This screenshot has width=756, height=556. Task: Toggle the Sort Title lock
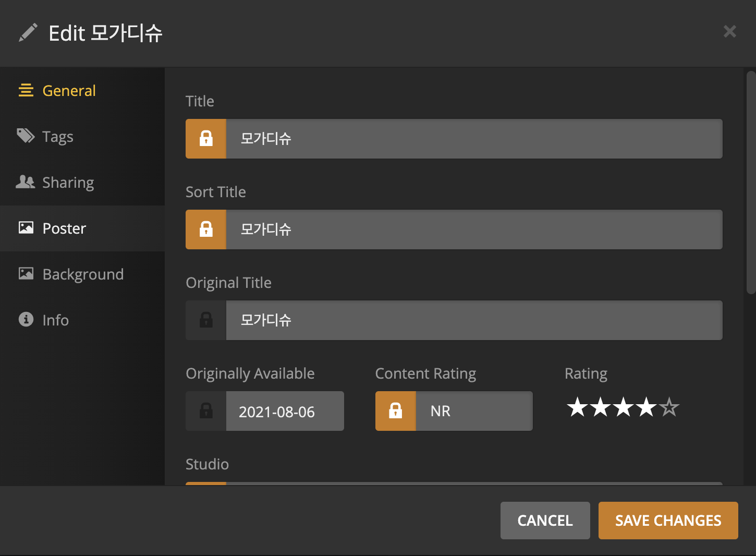[x=206, y=229]
